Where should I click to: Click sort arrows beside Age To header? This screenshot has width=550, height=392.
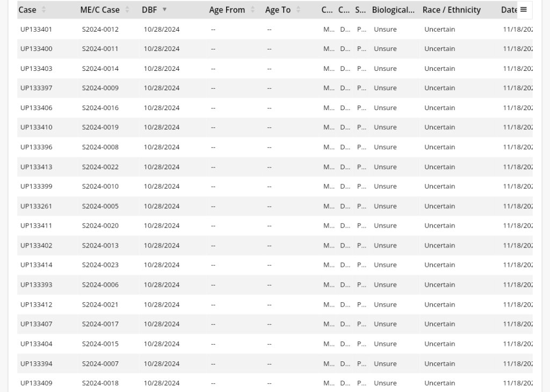point(298,10)
